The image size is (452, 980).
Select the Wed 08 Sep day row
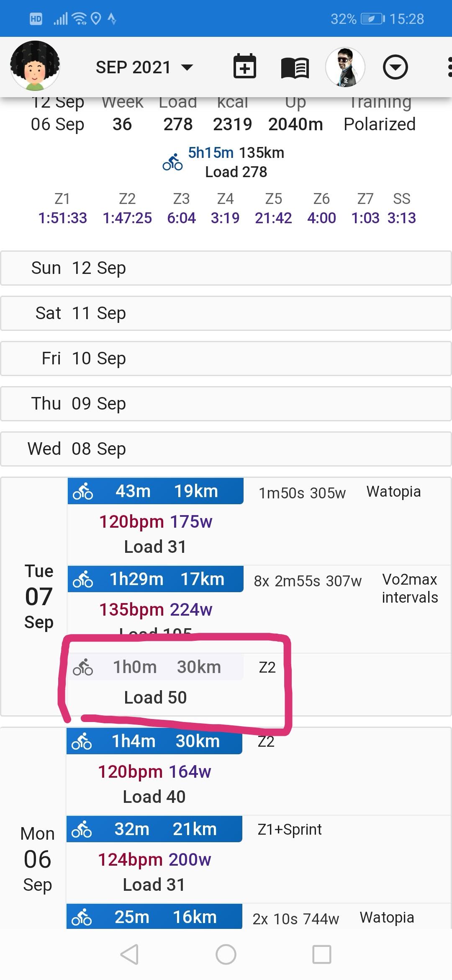(226, 449)
